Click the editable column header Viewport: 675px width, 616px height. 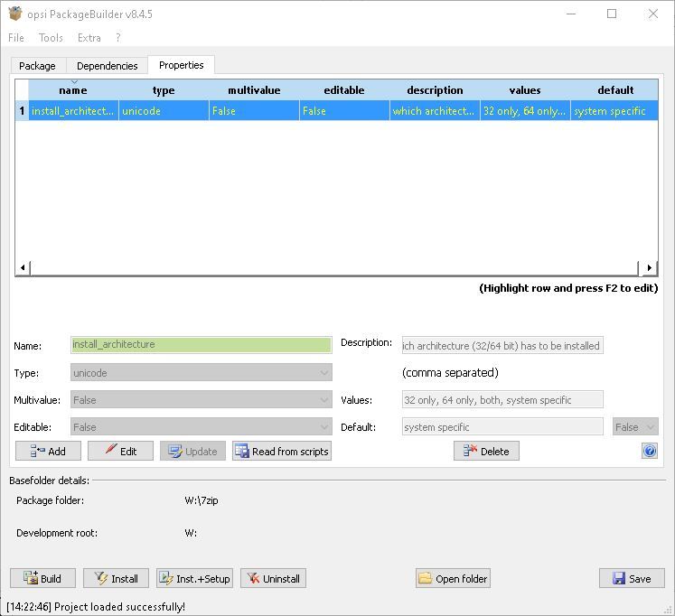tap(344, 90)
